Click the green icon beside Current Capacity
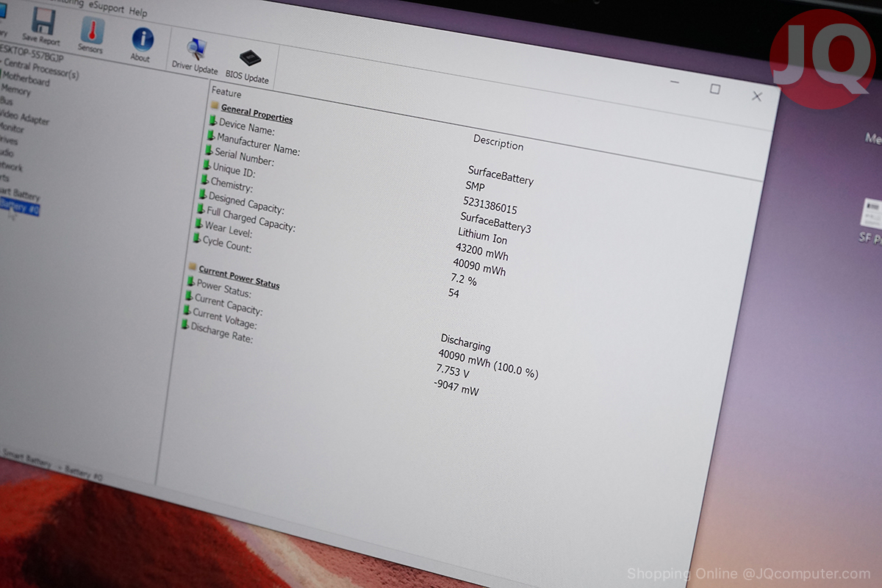This screenshot has height=588, width=882. [x=190, y=295]
